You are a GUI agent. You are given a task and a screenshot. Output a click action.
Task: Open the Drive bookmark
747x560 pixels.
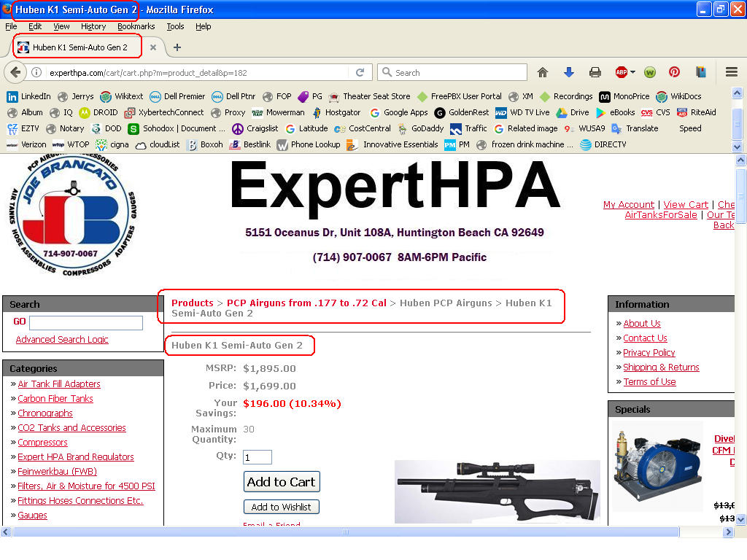click(573, 113)
